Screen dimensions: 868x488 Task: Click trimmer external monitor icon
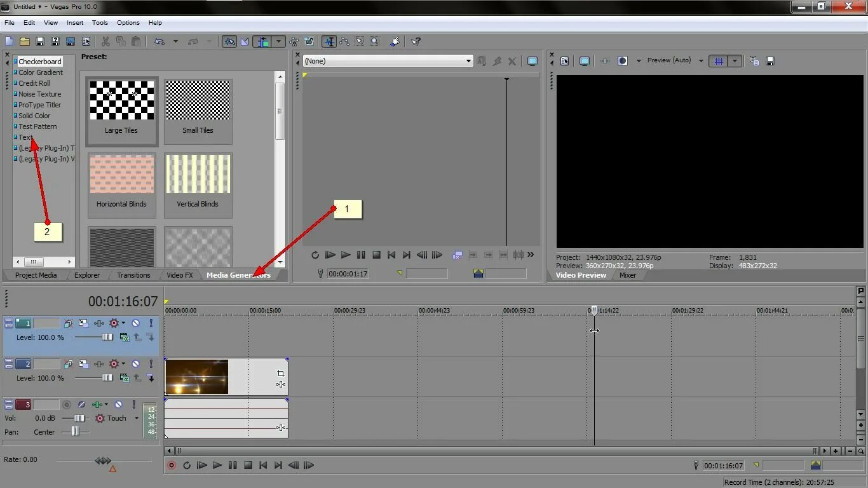tap(532, 61)
